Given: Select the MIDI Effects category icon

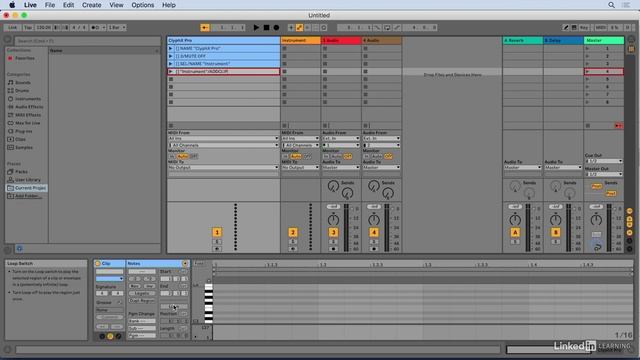Looking at the screenshot, I should (x=11, y=115).
